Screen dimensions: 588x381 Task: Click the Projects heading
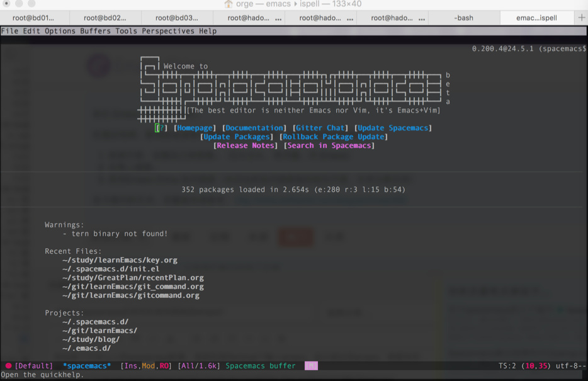point(64,313)
